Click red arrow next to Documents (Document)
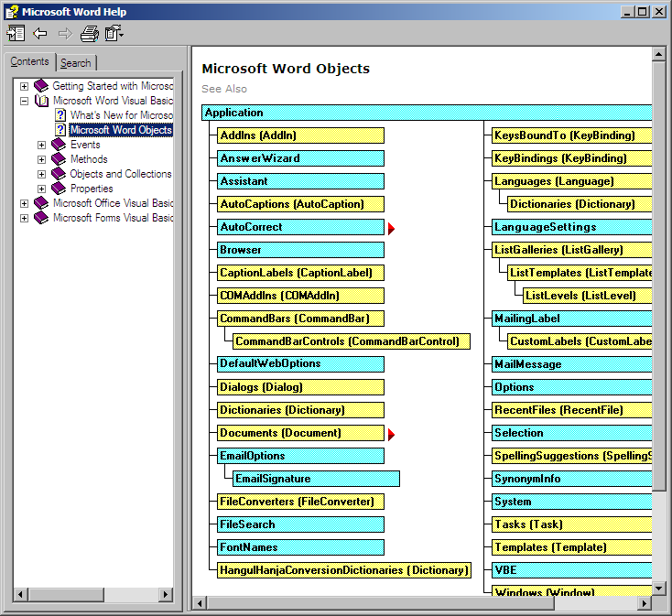Screen dimensions: 672x616 (392, 434)
